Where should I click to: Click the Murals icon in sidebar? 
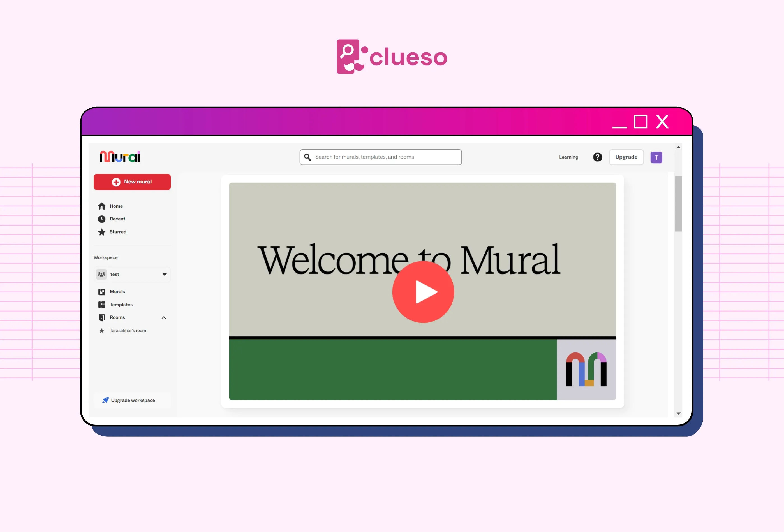coord(101,292)
